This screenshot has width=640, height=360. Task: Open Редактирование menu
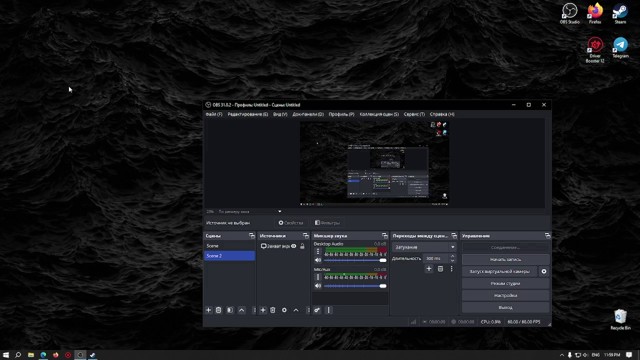coord(248,114)
